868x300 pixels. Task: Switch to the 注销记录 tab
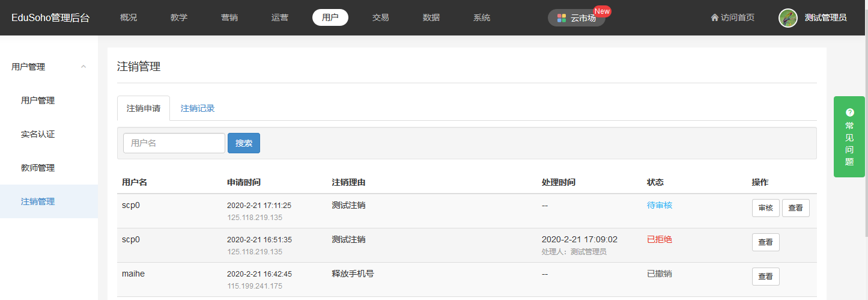point(198,108)
